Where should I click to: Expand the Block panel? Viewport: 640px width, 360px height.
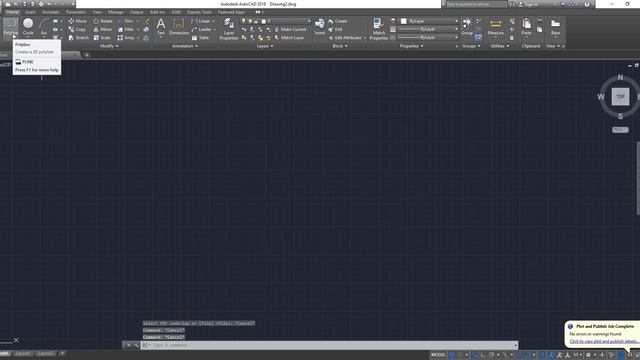[340, 46]
